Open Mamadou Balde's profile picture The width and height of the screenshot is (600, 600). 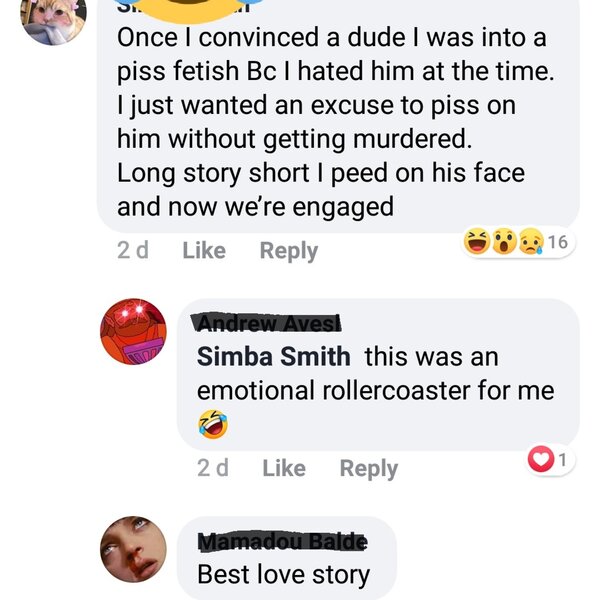(x=133, y=548)
